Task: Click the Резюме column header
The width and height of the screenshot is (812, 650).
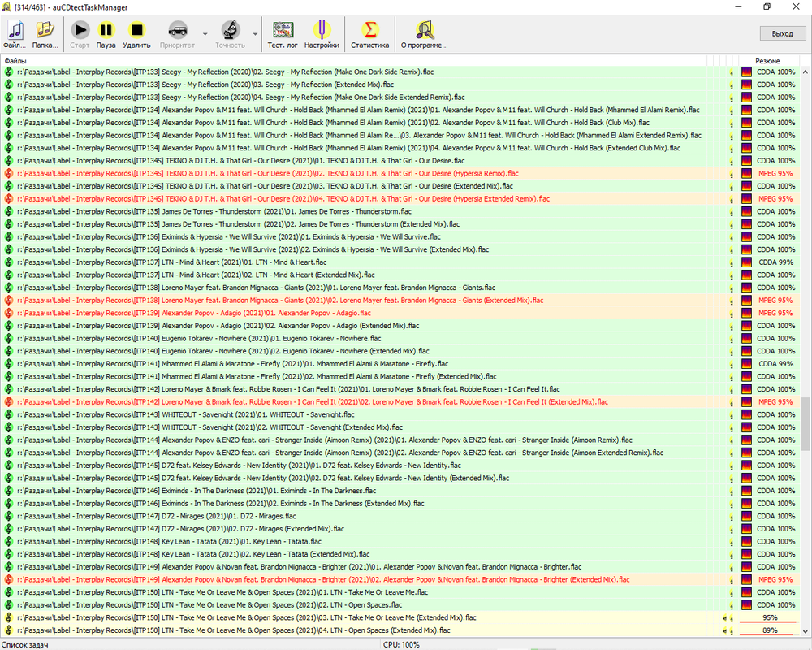Action: pyautogui.click(x=767, y=61)
